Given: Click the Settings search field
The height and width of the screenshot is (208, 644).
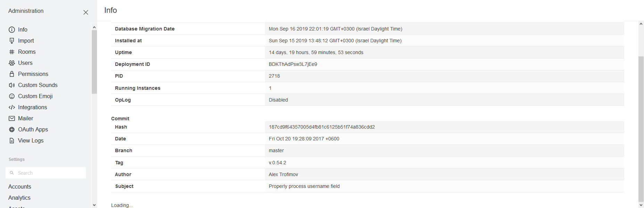Looking at the screenshot, I should point(49,173).
